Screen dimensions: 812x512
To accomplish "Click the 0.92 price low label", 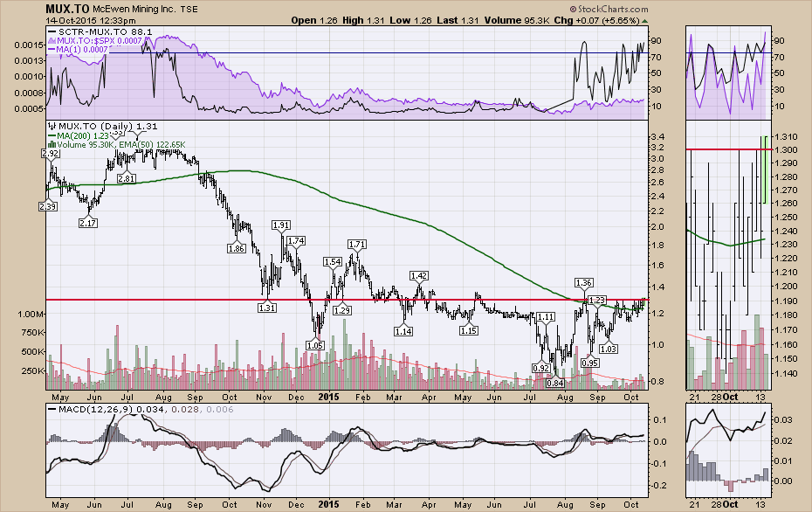I will [x=540, y=368].
